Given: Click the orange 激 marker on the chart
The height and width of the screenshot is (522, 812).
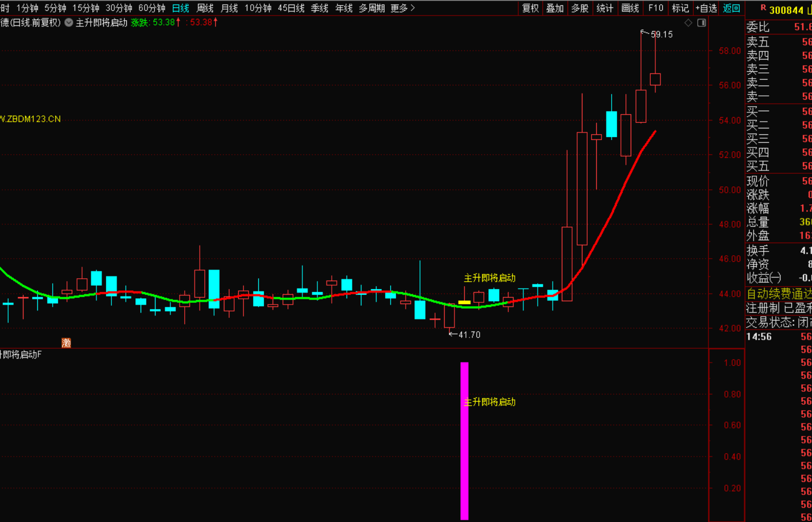Looking at the screenshot, I should [66, 343].
